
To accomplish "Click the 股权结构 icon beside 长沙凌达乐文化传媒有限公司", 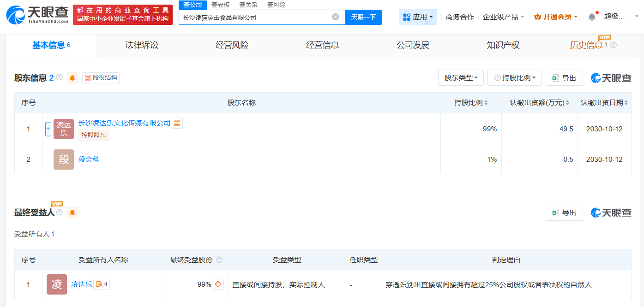I will click(177, 123).
